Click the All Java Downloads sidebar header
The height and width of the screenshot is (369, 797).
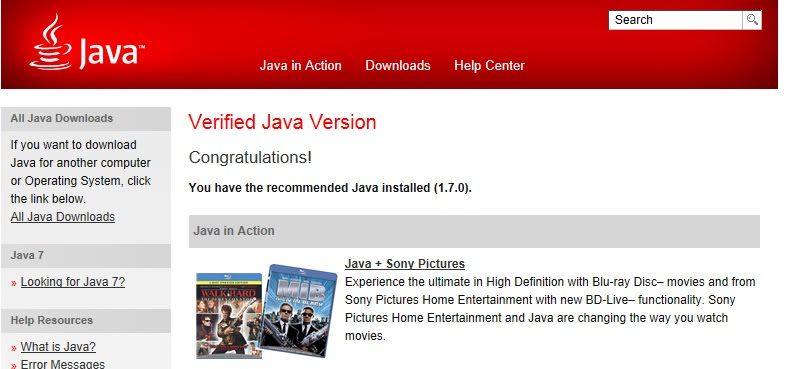86,118
